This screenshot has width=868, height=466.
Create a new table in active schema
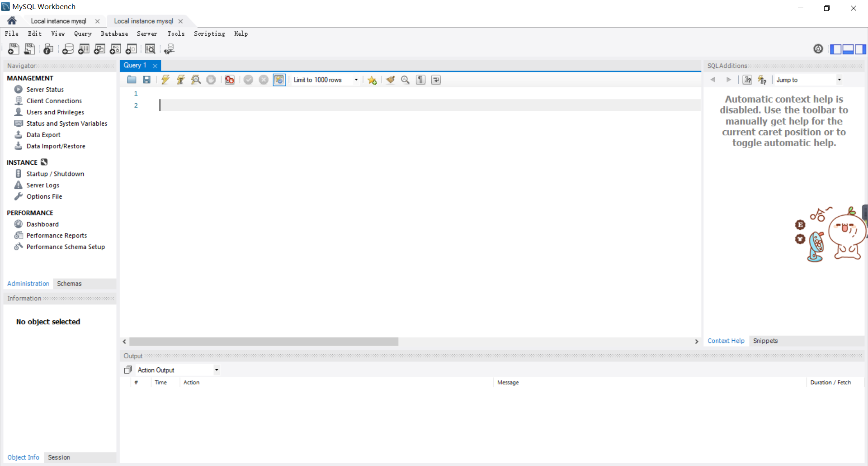pos(84,49)
